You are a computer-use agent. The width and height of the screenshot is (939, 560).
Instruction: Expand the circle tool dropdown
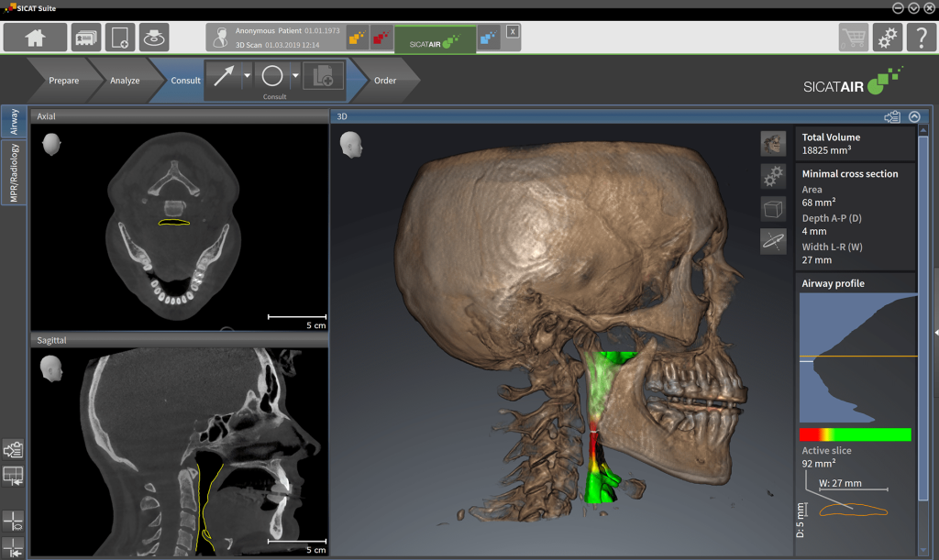[295, 76]
